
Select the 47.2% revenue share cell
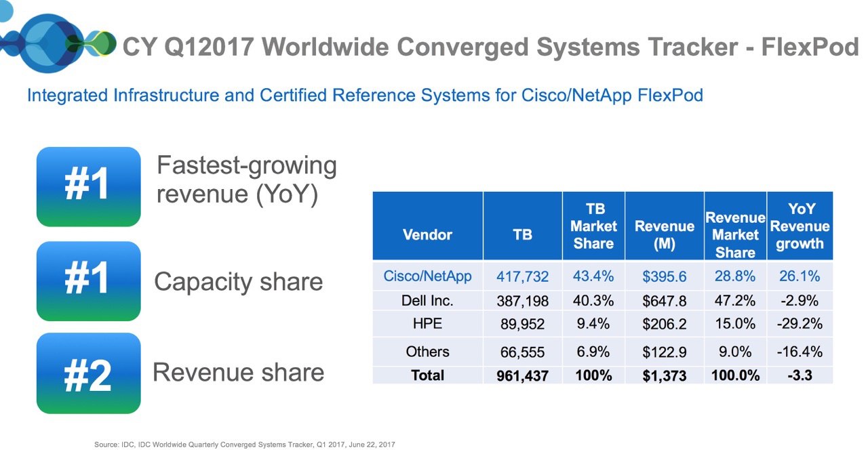[735, 299]
